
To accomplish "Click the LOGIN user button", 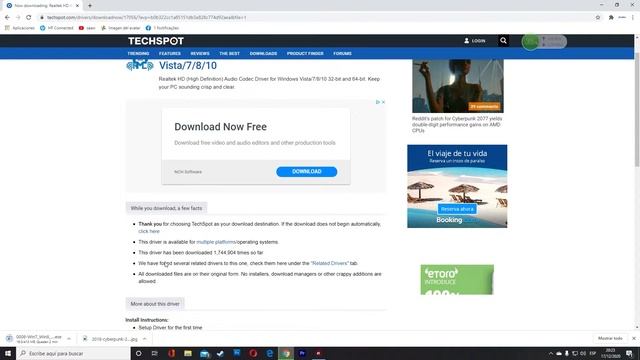I will tap(475, 41).
